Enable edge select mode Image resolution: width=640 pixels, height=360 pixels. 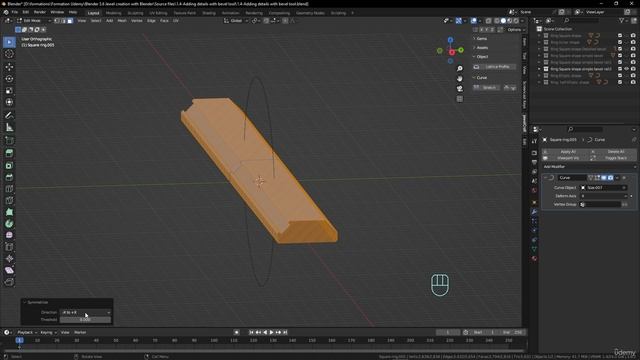[64, 20]
